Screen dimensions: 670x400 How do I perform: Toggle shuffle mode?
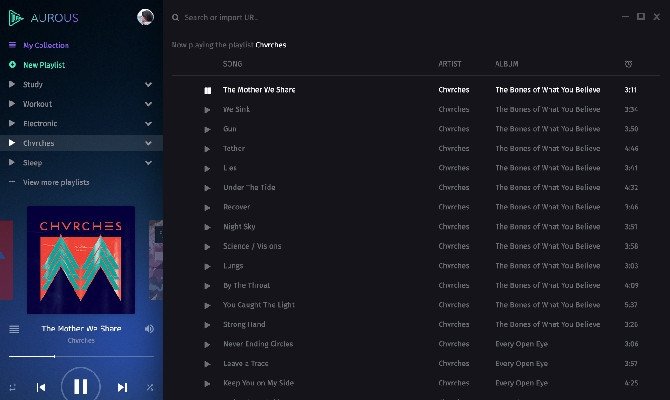coord(150,388)
